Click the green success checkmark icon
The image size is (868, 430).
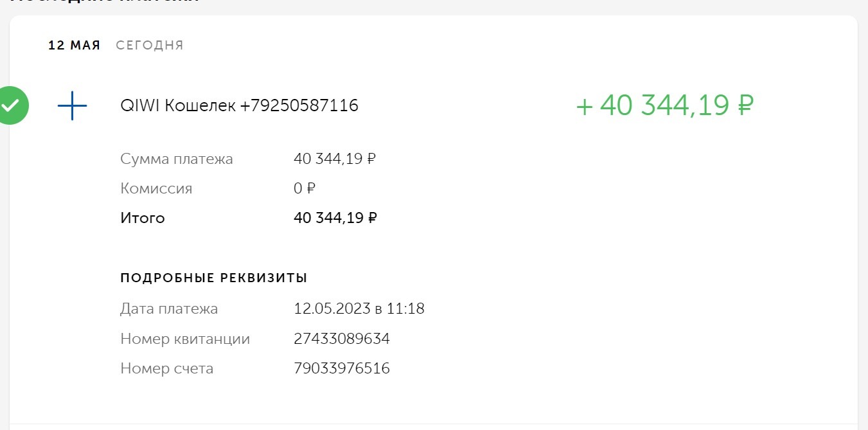pyautogui.click(x=11, y=105)
